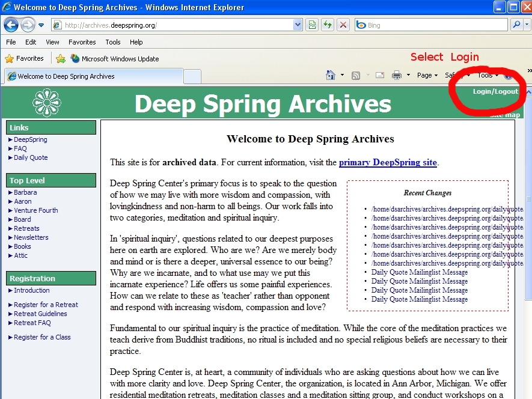Follow the primary DeepSpring site link
The image size is (532, 399).
pyautogui.click(x=388, y=162)
